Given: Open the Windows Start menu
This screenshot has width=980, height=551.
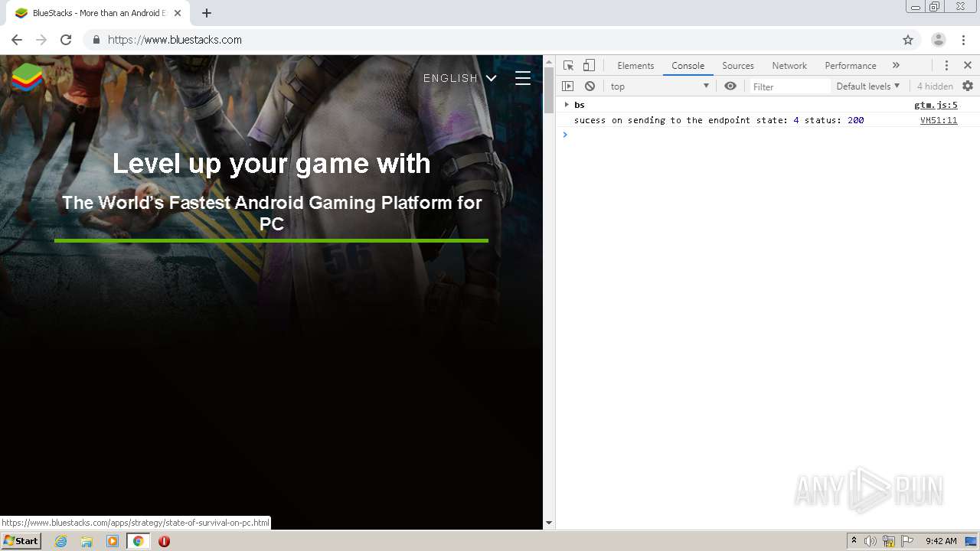Looking at the screenshot, I should (x=21, y=541).
